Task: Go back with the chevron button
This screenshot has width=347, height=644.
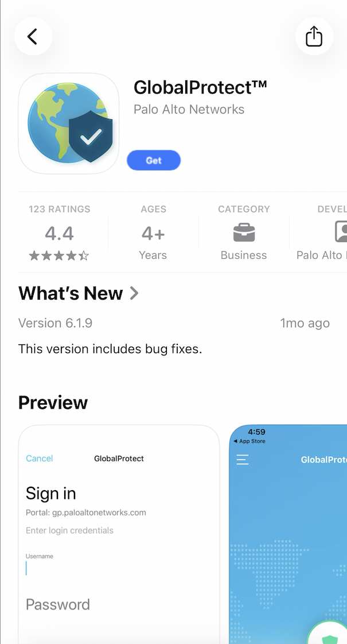Action: tap(33, 36)
